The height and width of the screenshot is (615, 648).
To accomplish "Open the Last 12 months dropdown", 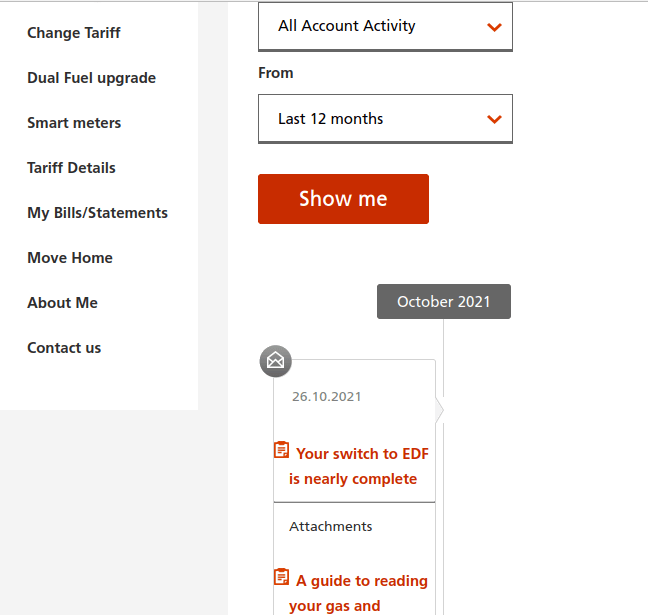I will 385,119.
